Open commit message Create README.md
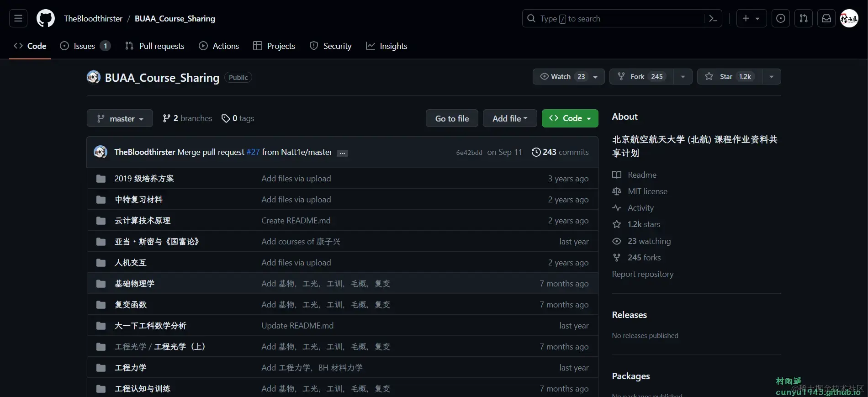The image size is (868, 397). pos(296,221)
